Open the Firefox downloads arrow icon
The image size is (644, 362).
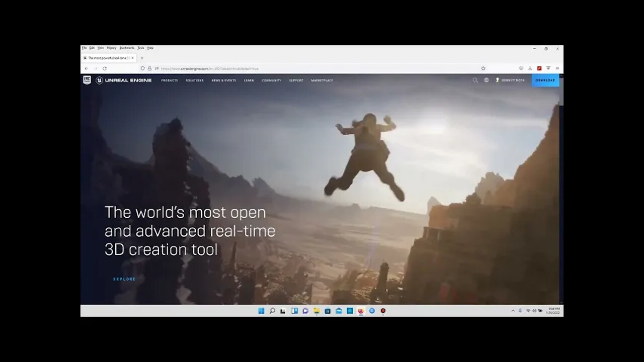(530, 68)
